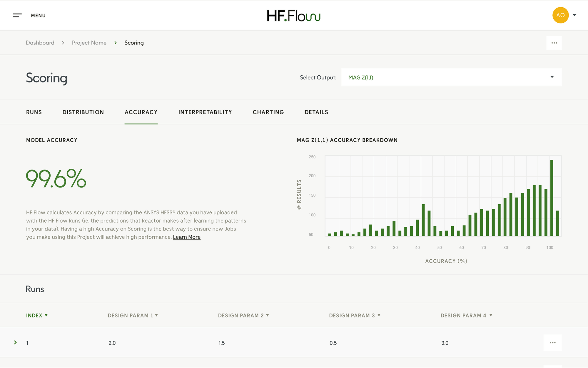Open row 1 three-dots options menu
The image size is (588, 368).
[552, 343]
